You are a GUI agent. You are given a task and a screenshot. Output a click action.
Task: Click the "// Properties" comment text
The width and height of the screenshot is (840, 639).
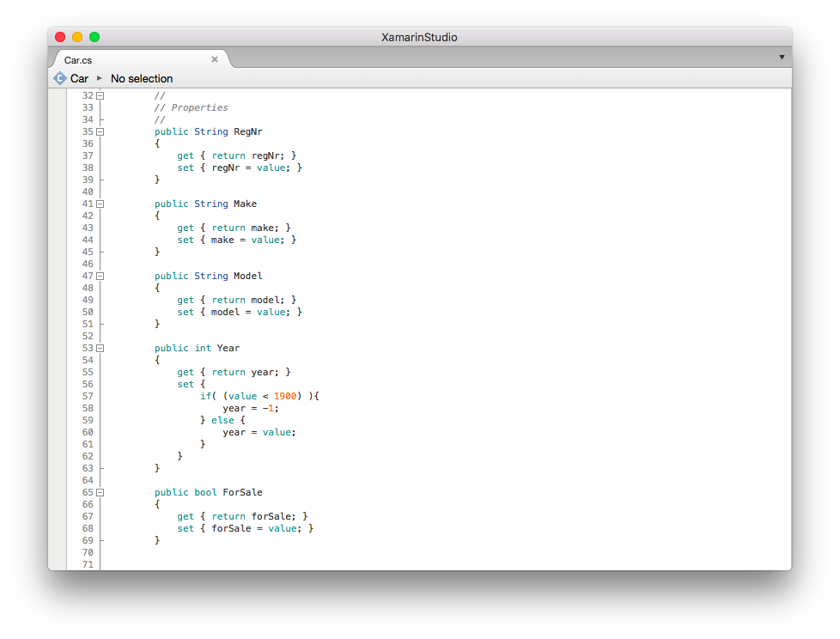coord(191,107)
